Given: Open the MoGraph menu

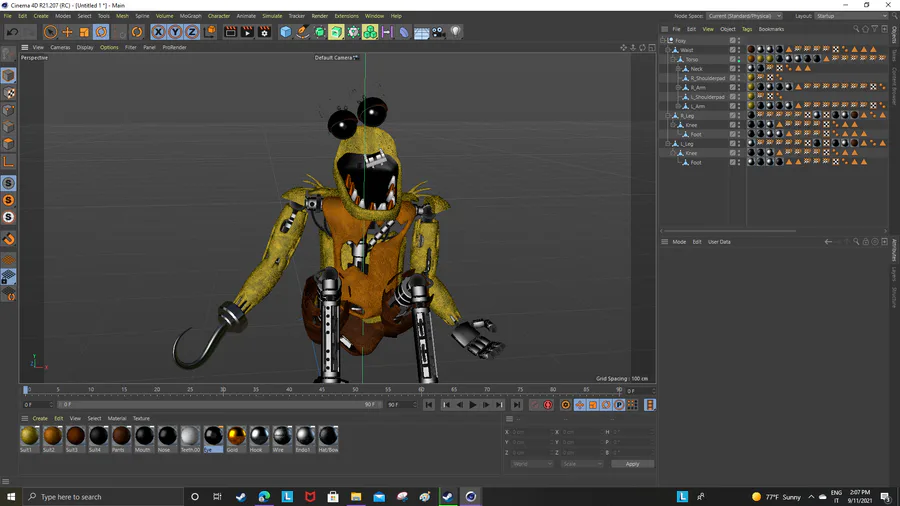Looking at the screenshot, I should [x=190, y=16].
